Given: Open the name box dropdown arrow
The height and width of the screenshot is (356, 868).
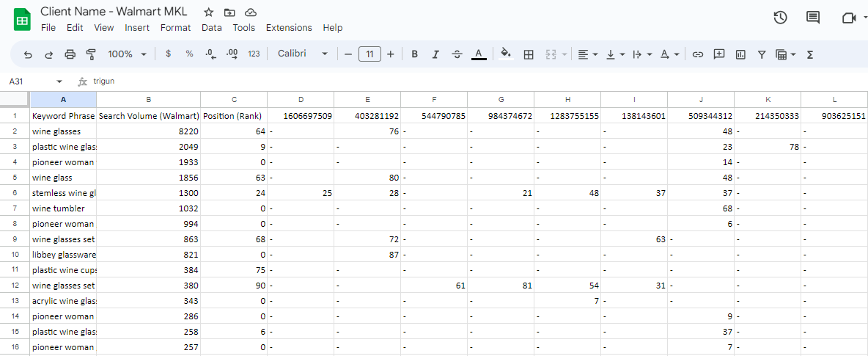Looking at the screenshot, I should 59,81.
